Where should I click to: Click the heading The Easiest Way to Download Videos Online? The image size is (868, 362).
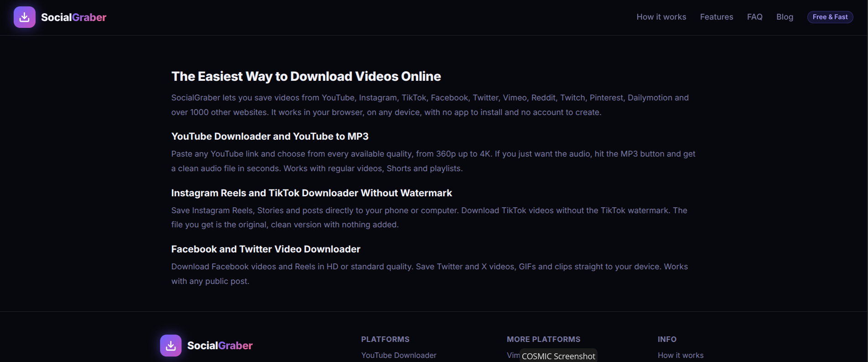(x=306, y=76)
